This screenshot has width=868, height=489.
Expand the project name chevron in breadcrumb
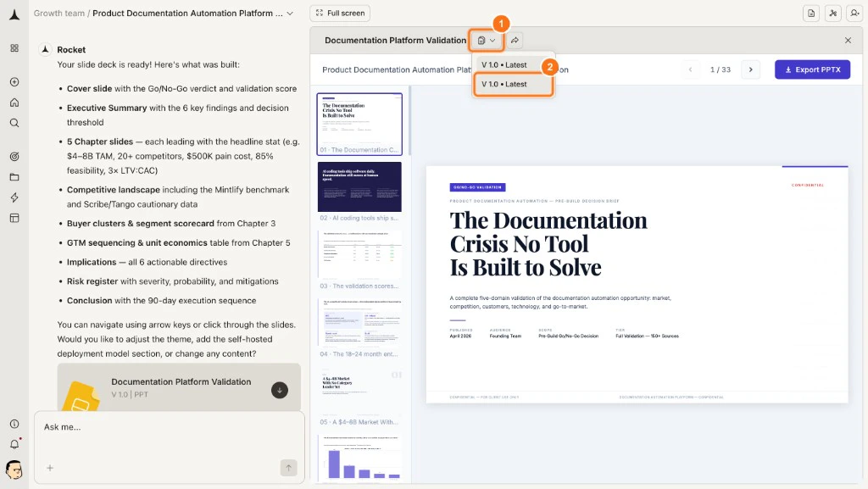[x=290, y=14]
